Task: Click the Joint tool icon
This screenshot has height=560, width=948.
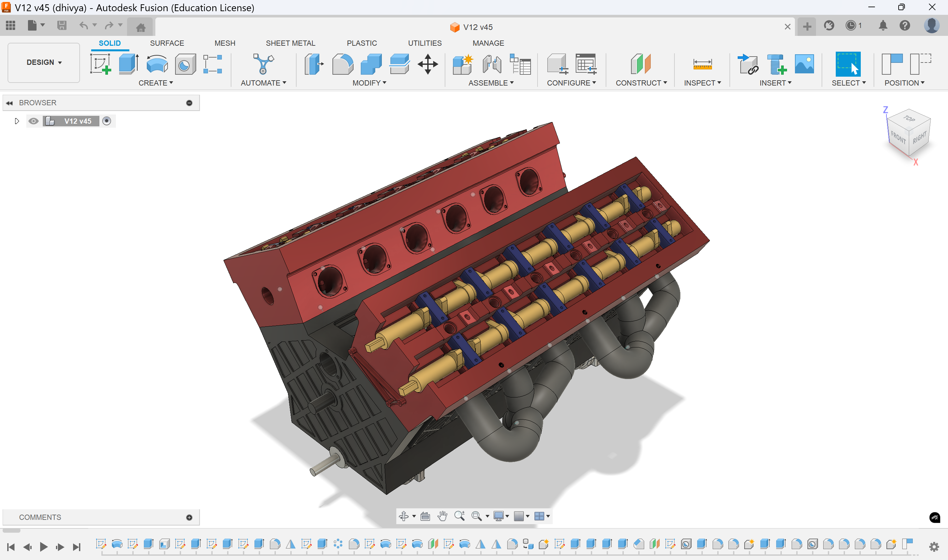Action: [491, 64]
